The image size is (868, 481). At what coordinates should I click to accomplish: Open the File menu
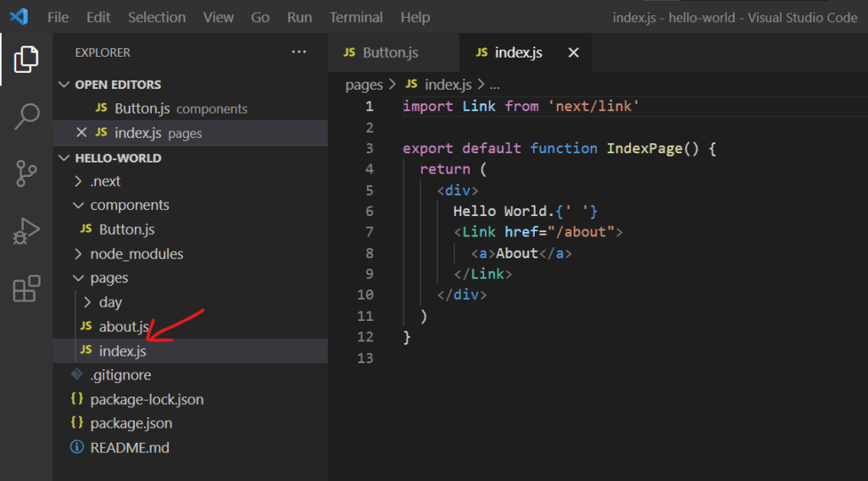(x=58, y=17)
